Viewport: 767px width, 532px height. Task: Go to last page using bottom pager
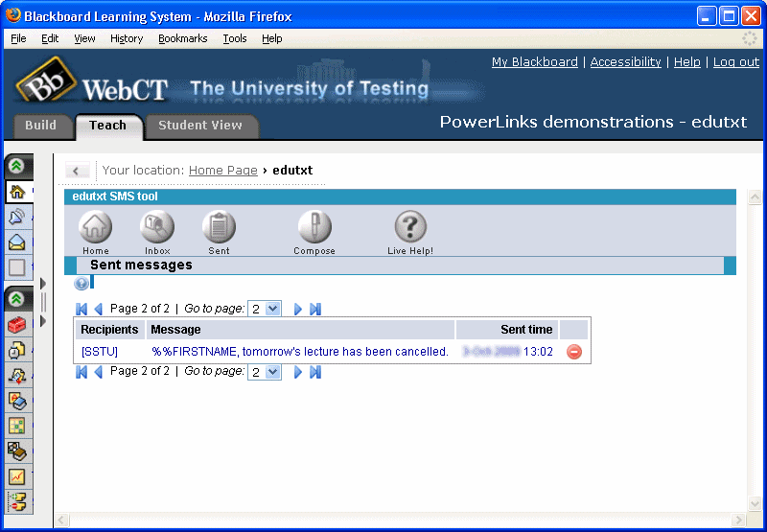click(x=315, y=372)
